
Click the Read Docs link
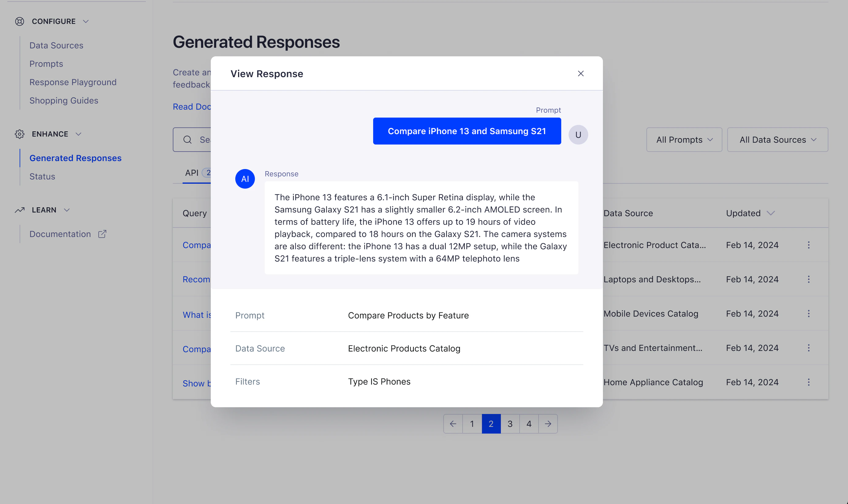pos(192,107)
